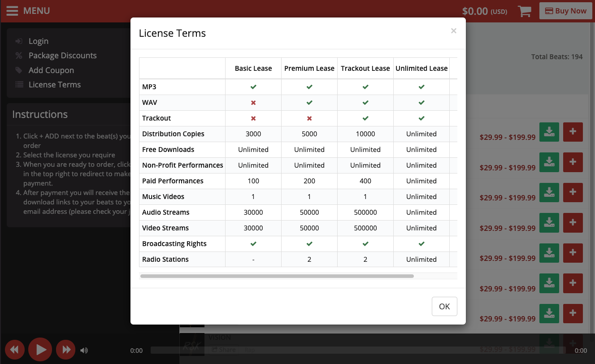Click the Unlimited Lease column header
595x364 pixels.
pyautogui.click(x=421, y=69)
